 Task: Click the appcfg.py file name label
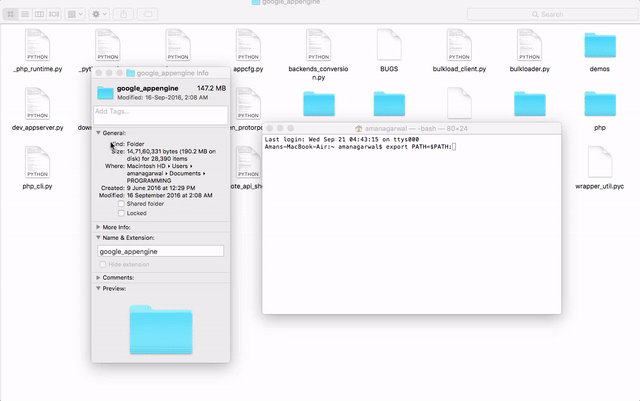coord(248,69)
